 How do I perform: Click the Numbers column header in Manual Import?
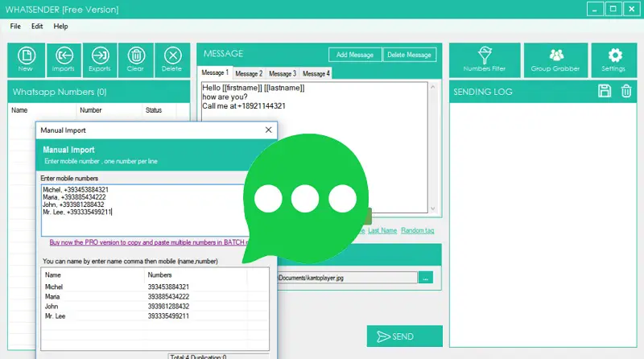159,274
